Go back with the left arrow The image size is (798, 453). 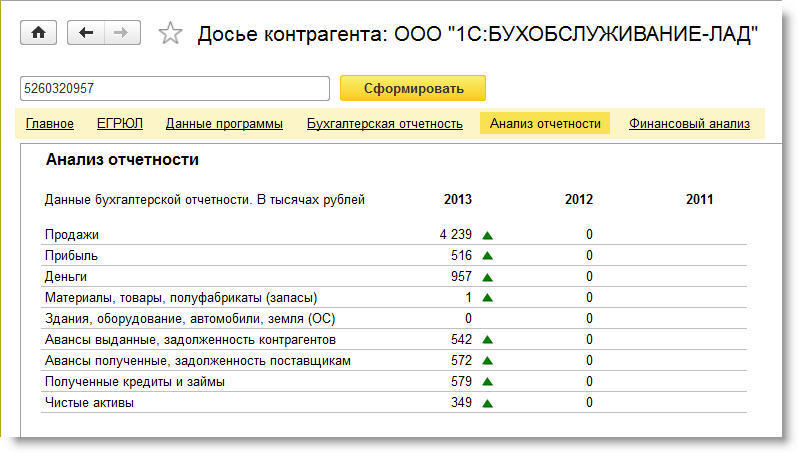point(86,33)
